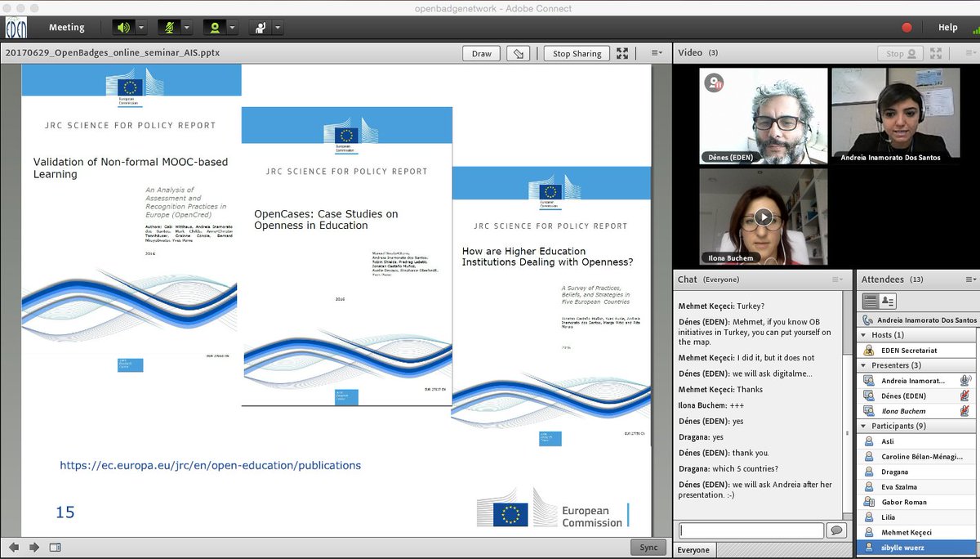Mute the speaker audio icon
The width and height of the screenshot is (980, 559).
(x=123, y=27)
